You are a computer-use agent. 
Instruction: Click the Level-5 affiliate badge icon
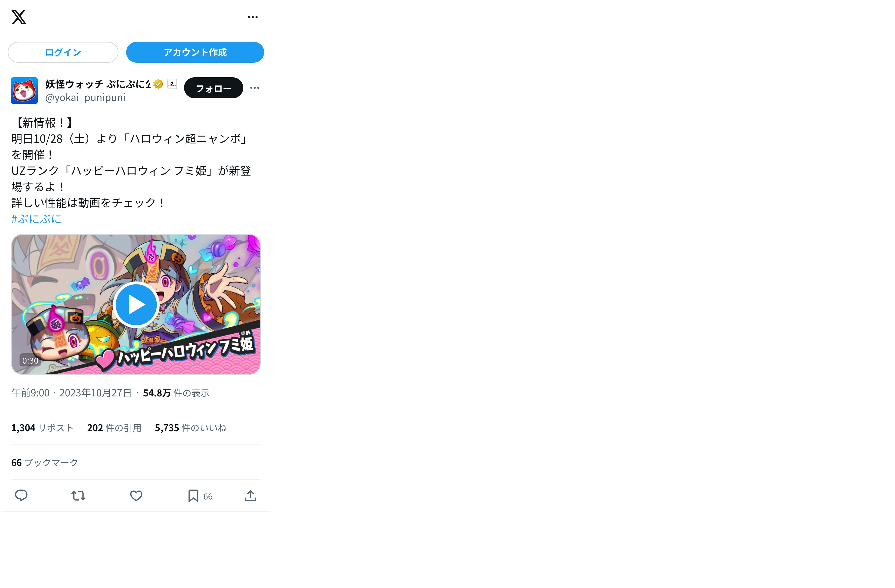(x=172, y=84)
